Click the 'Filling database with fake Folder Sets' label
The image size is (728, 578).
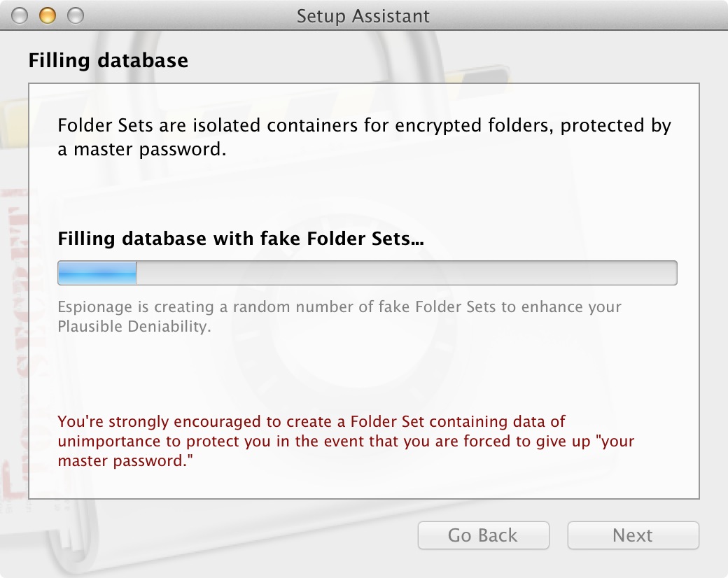pos(241,239)
